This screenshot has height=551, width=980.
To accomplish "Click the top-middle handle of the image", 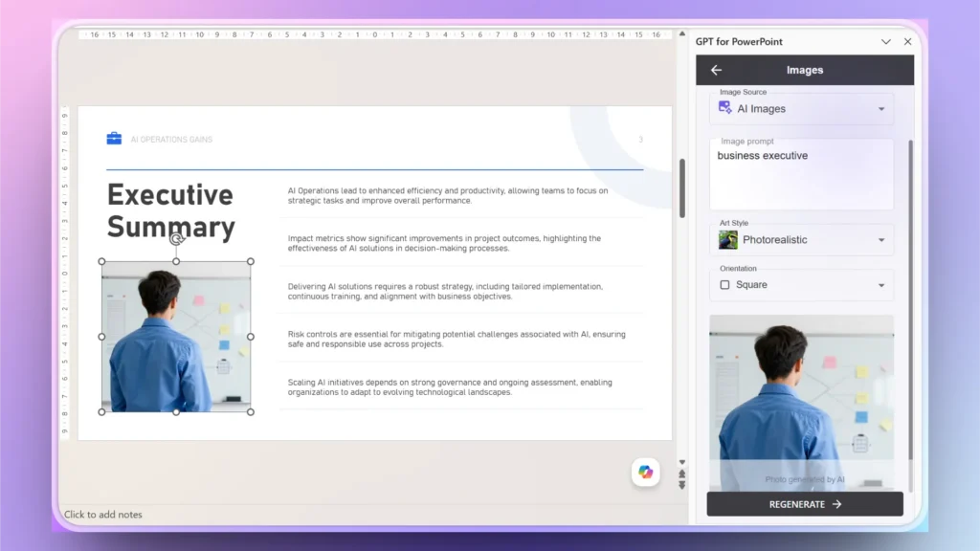I will point(176,262).
